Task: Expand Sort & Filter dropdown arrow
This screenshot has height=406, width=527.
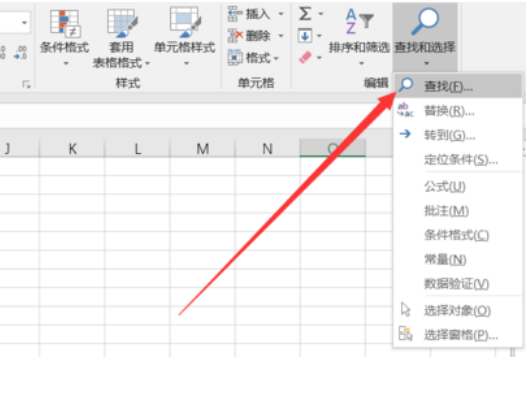Action: click(x=361, y=63)
